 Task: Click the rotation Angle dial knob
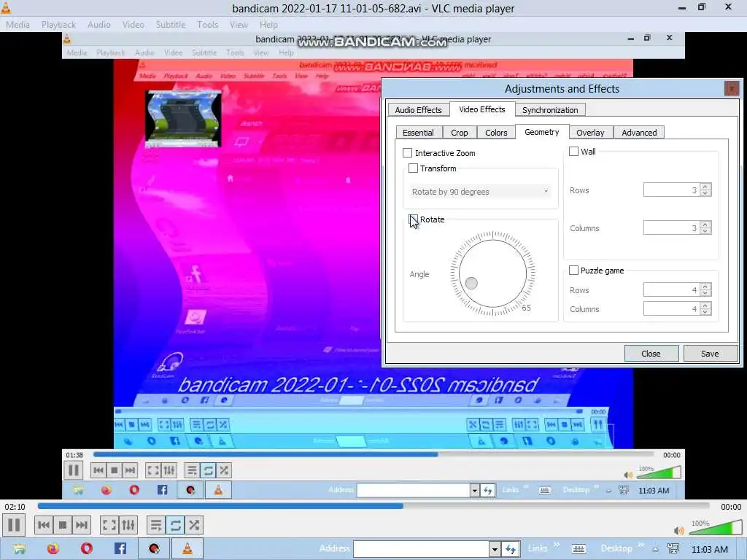click(471, 284)
